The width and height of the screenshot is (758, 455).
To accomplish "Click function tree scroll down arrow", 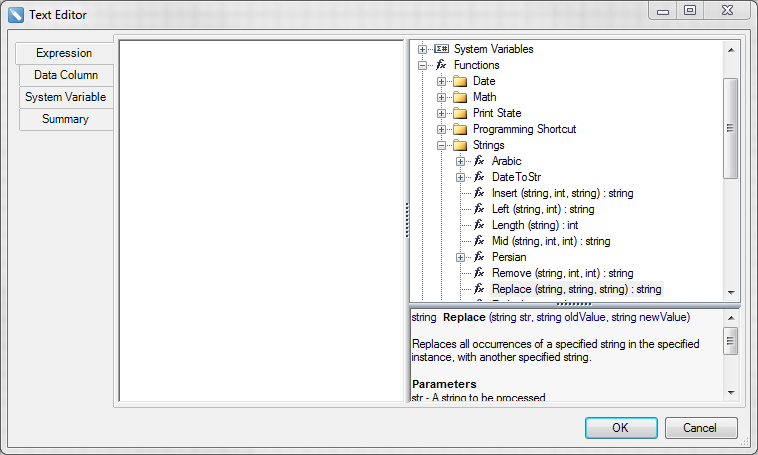I will [x=730, y=293].
